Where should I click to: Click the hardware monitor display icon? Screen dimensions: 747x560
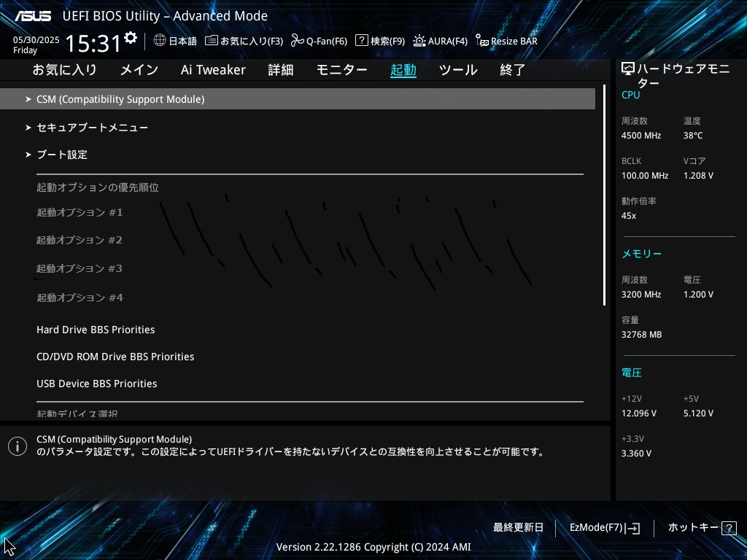click(628, 69)
